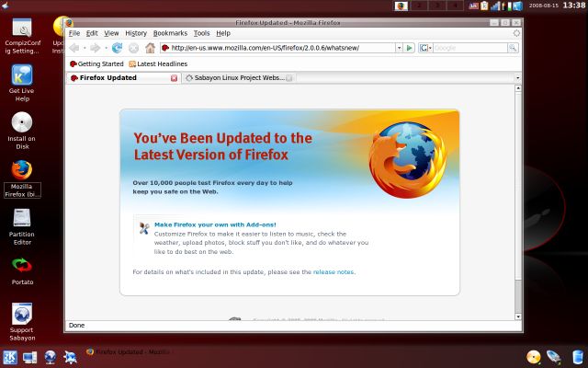The width and height of the screenshot is (588, 368).
Task: Click the USB device icon in bottom panel
Action: click(x=553, y=357)
